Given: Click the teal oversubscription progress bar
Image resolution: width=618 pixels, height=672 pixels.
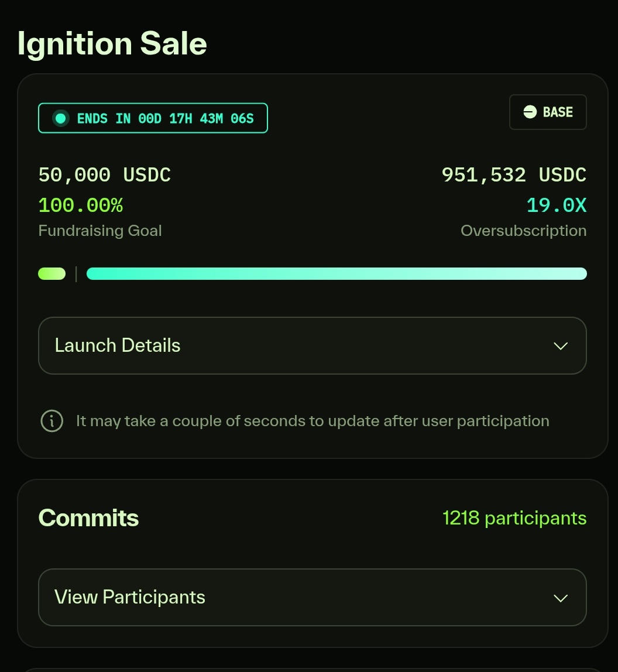Looking at the screenshot, I should (x=337, y=273).
